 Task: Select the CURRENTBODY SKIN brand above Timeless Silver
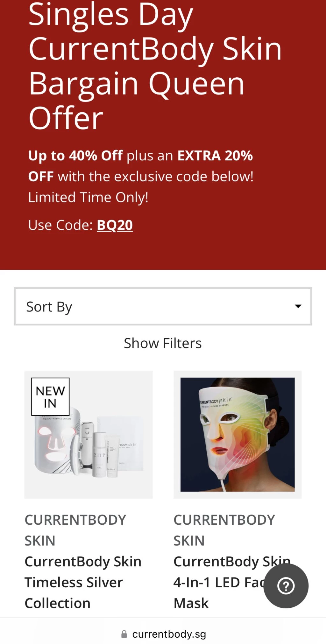click(x=75, y=530)
